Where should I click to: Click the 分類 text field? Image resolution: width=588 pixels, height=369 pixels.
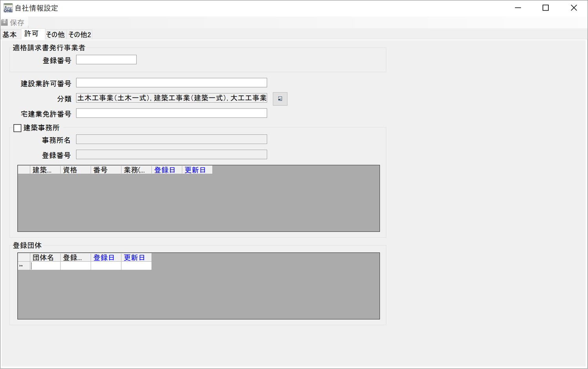[172, 98]
